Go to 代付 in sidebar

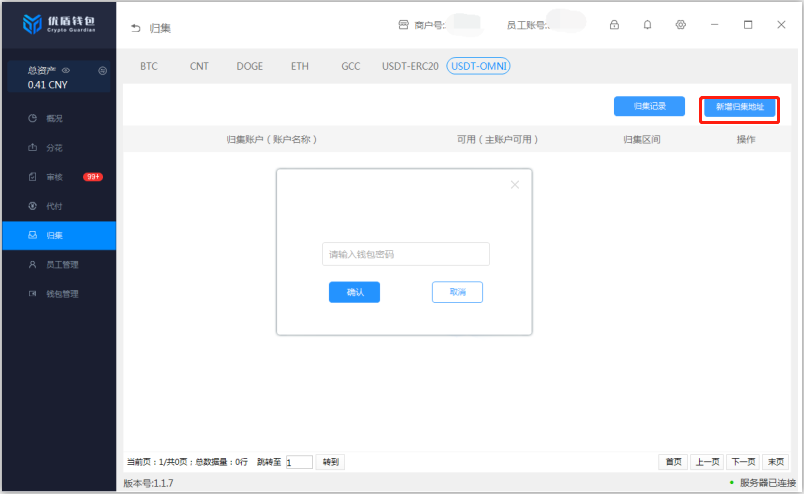click(53, 206)
